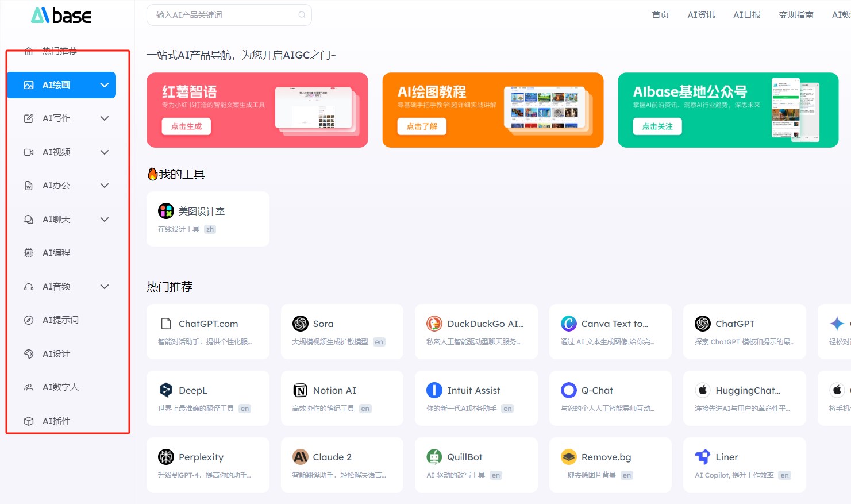851x504 pixels.
Task: Click the 红薯智语 banner title
Action: pyautogui.click(x=190, y=92)
